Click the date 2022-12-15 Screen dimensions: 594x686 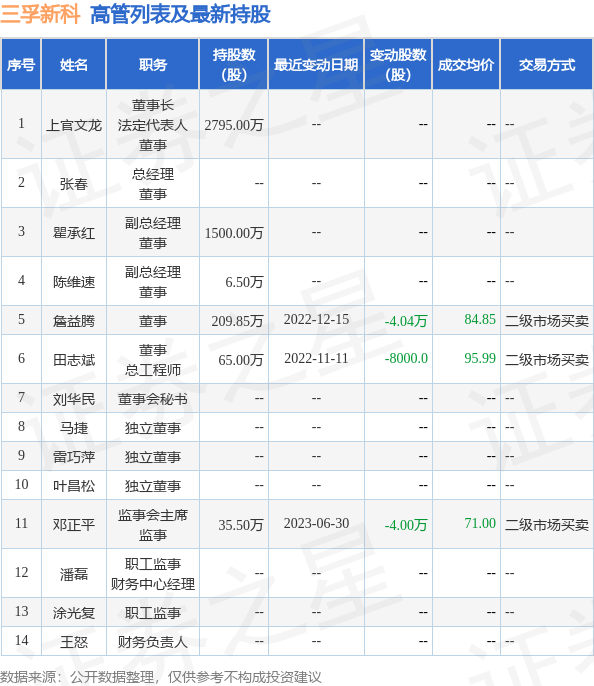click(x=316, y=319)
